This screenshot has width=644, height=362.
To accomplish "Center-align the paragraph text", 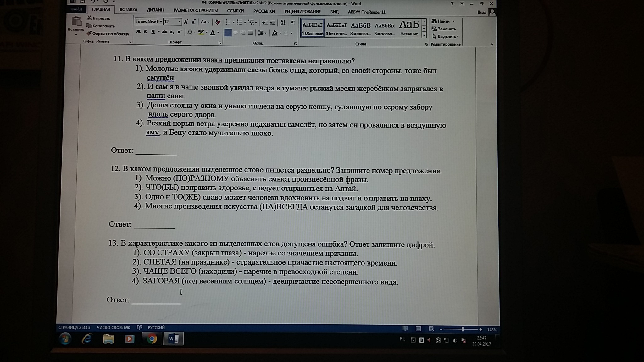I will [x=235, y=33].
